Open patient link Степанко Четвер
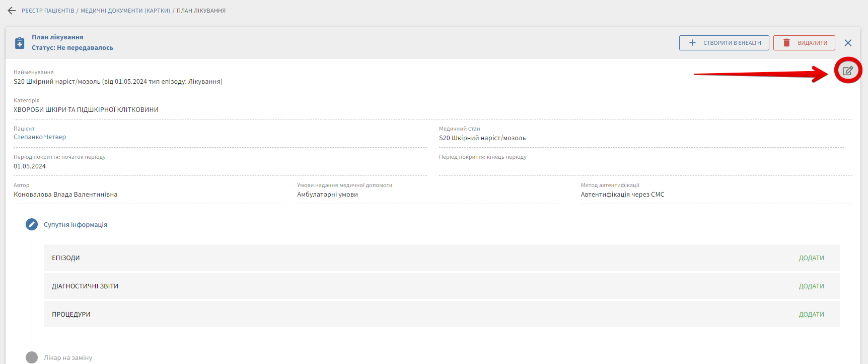This screenshot has width=868, height=364. [40, 137]
